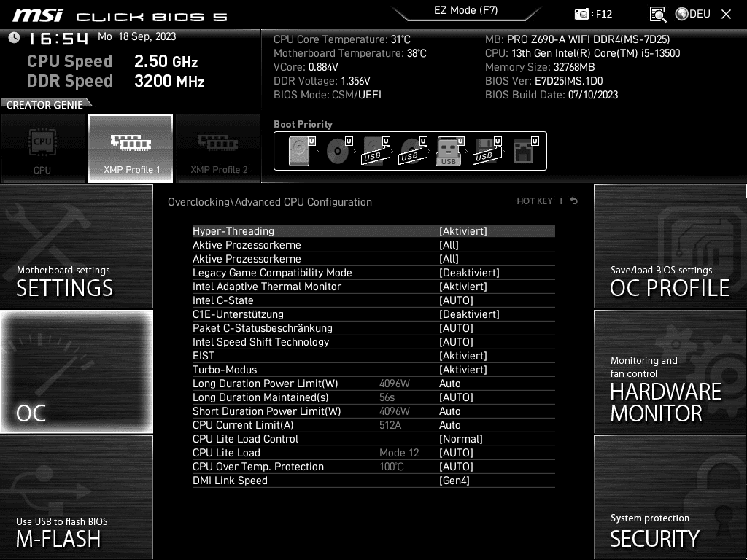Select the USB key boot device icon
The height and width of the screenshot is (560, 747).
click(449, 151)
